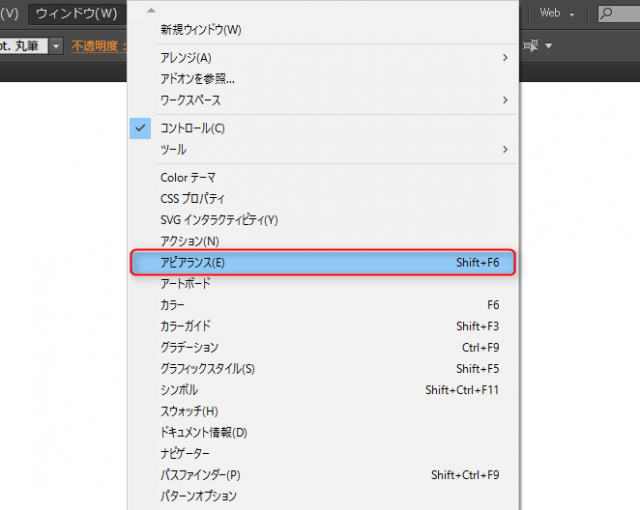Click the search magnifier icon
This screenshot has width=640, height=510.
607,13
